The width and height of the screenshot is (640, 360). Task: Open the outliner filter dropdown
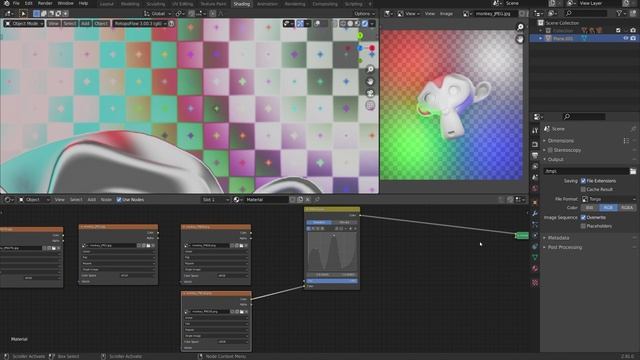[x=621, y=13]
